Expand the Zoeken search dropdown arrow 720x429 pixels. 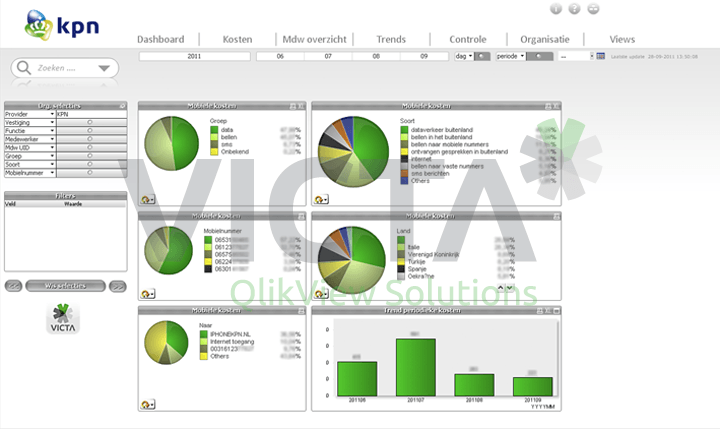(x=104, y=68)
